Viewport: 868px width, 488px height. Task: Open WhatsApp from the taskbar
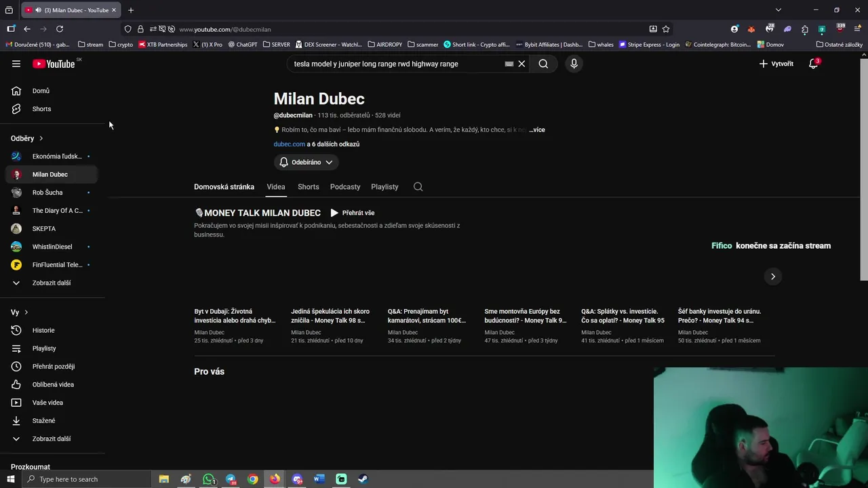(x=208, y=479)
